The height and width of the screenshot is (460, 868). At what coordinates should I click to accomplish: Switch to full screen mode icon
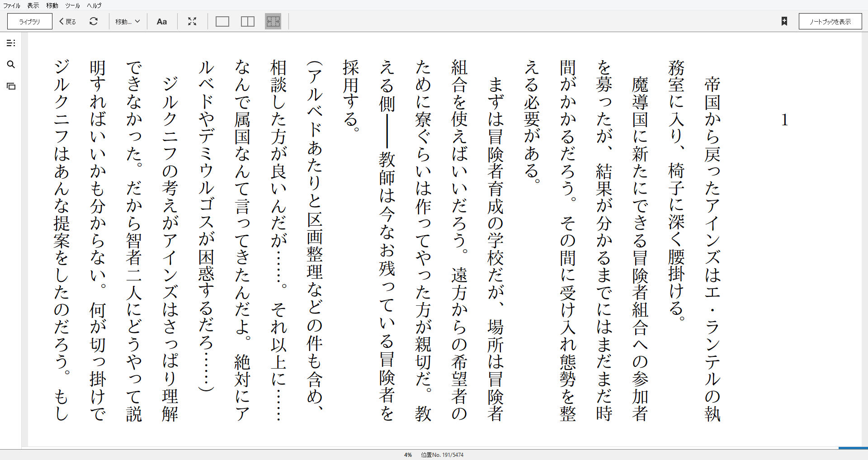pos(192,21)
